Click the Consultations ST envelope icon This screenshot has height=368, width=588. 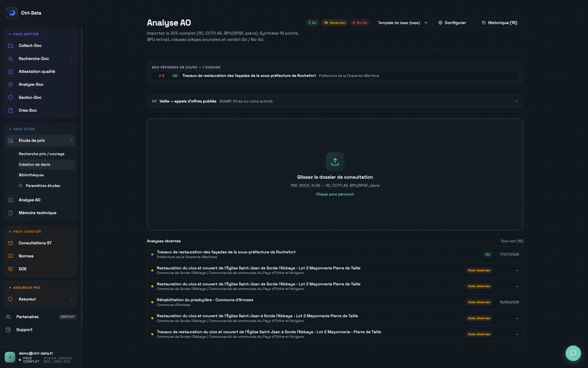[10, 243]
